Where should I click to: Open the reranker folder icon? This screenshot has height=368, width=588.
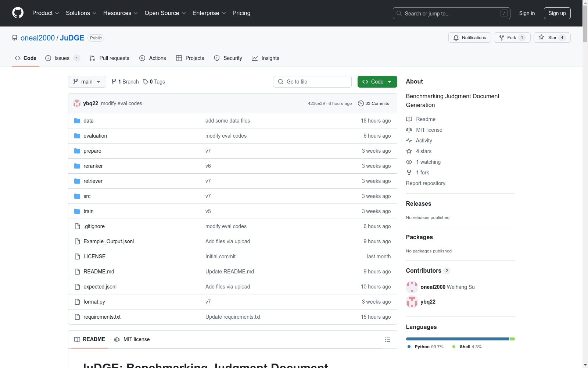77,166
